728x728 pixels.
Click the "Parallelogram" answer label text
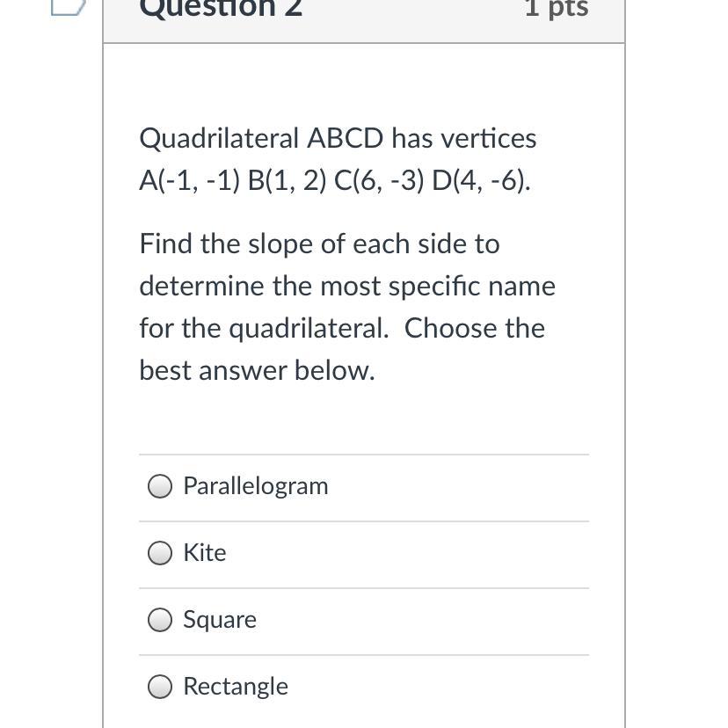255,486
